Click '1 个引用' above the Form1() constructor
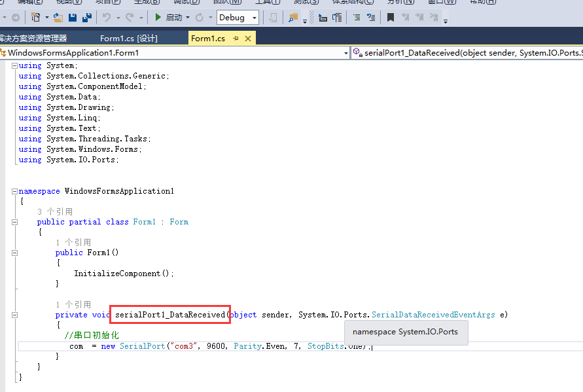The image size is (583, 392). pyautogui.click(x=74, y=243)
